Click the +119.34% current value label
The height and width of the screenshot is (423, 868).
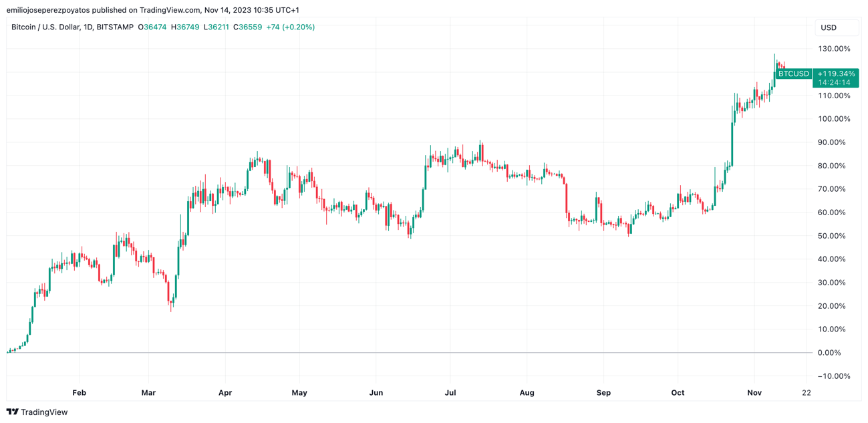(x=836, y=74)
